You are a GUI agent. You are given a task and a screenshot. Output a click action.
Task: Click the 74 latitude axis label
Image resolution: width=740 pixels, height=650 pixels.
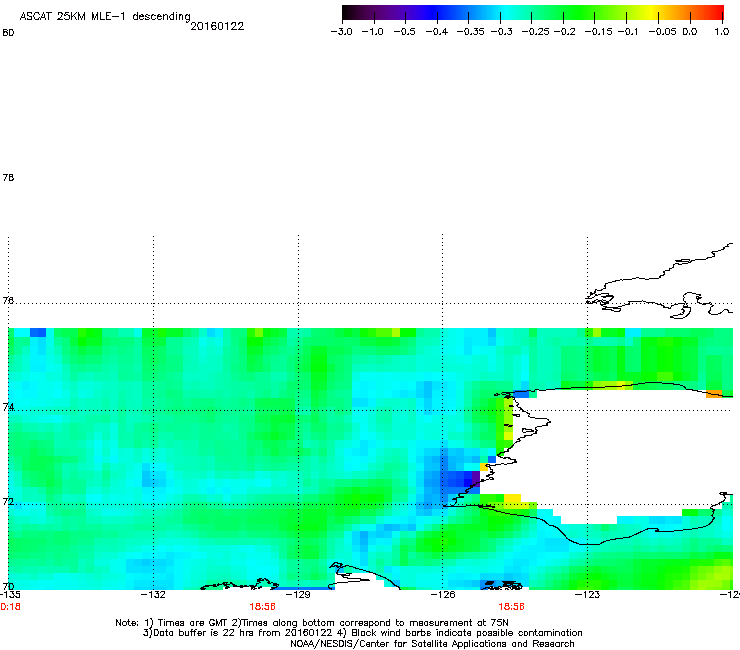click(x=8, y=407)
